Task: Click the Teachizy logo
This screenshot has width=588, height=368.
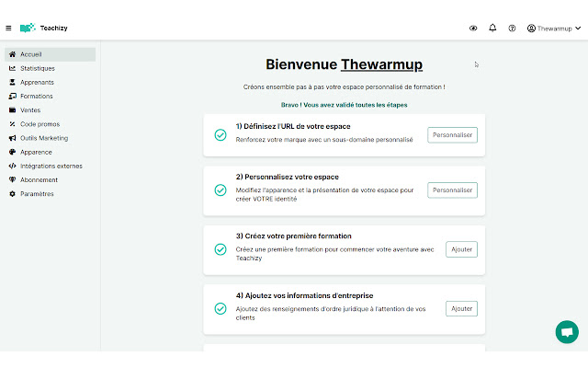Action: [28, 28]
